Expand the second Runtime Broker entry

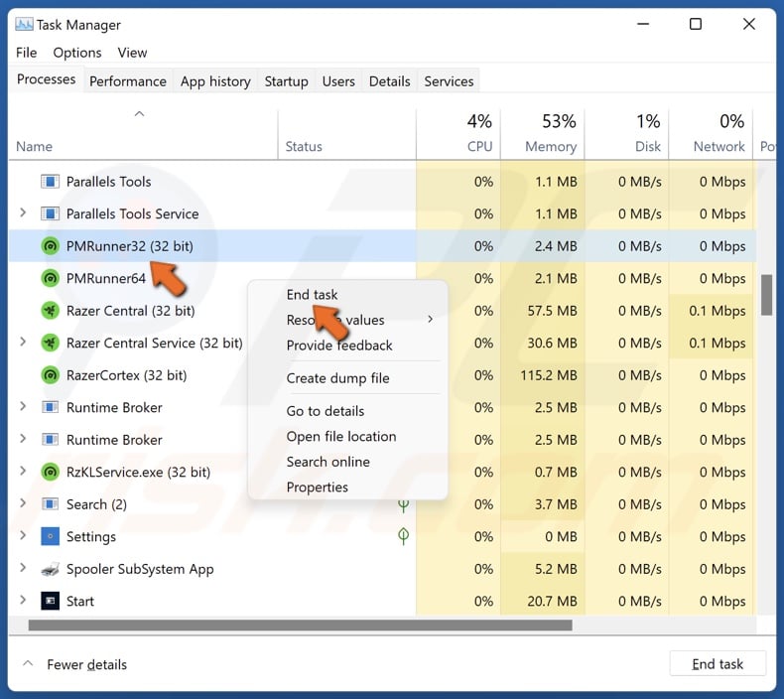[23, 438]
